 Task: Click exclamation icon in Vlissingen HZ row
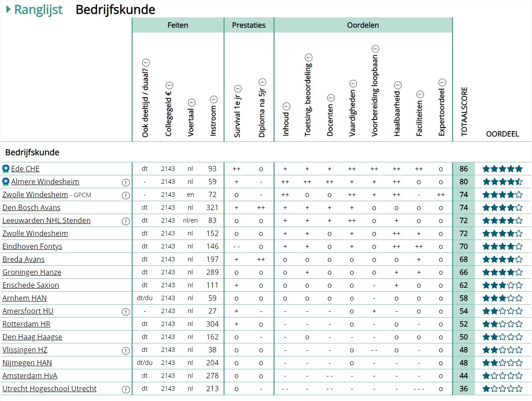125,351
